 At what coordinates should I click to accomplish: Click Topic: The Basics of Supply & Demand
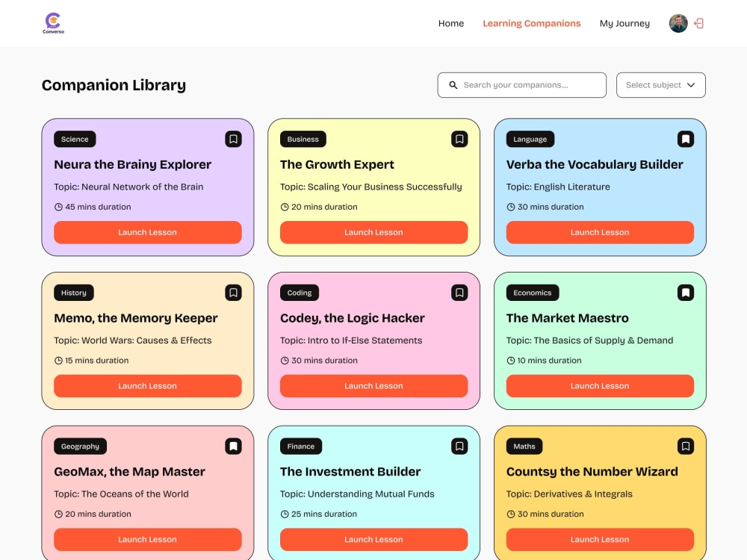590,340
